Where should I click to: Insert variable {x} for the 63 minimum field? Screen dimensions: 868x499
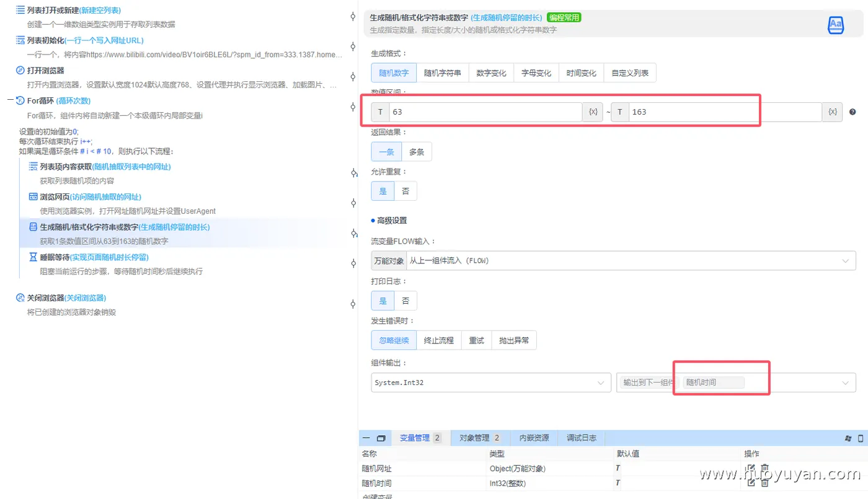pyautogui.click(x=593, y=112)
